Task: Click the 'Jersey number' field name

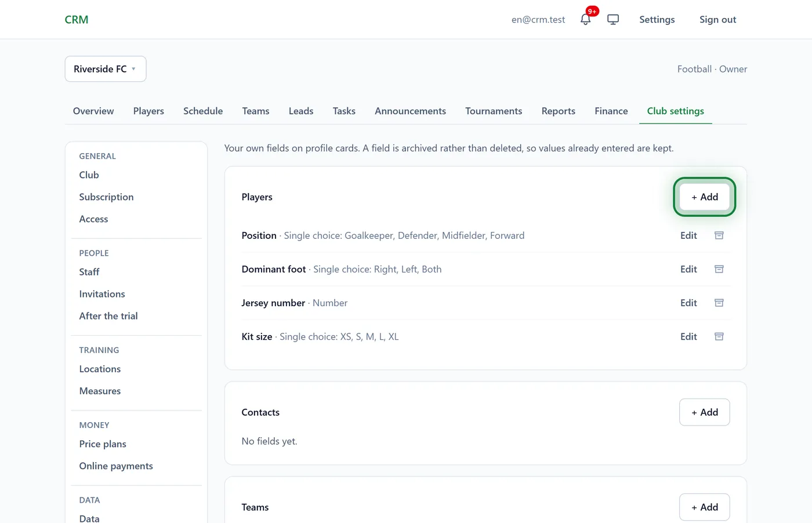Action: [273, 303]
